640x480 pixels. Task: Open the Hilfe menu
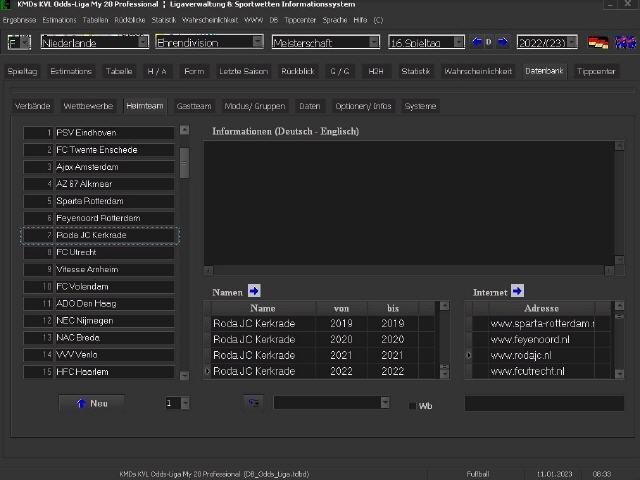tap(360, 20)
